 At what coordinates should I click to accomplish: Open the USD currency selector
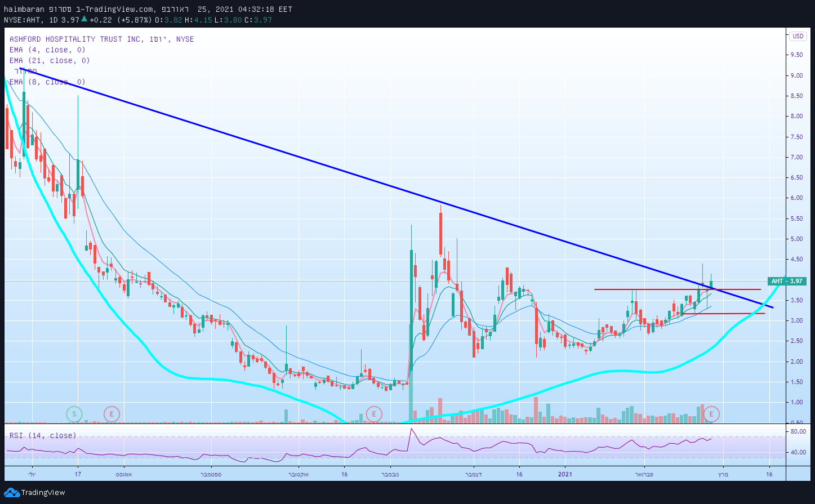tap(798, 36)
